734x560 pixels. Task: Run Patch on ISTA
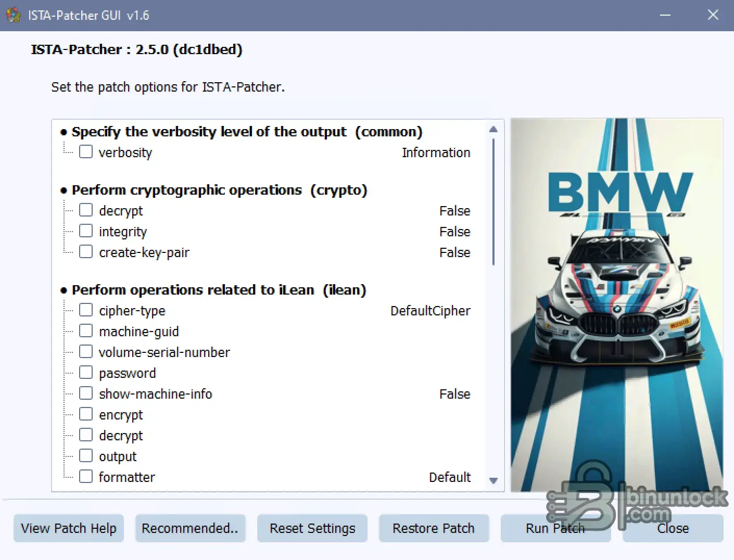click(x=555, y=528)
